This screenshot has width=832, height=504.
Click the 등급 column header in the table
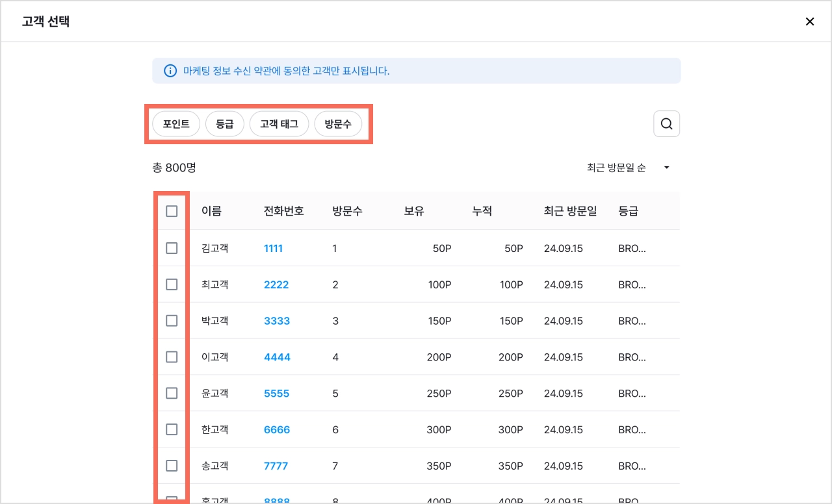(629, 211)
